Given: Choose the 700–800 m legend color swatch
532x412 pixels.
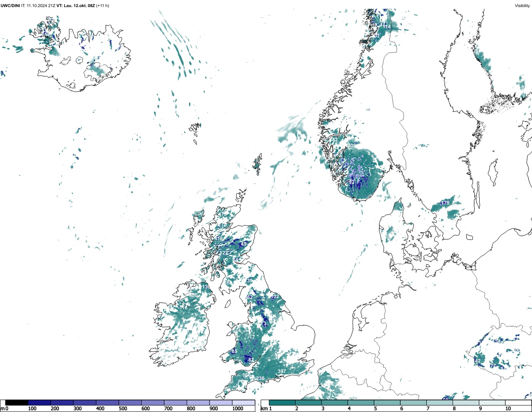Looking at the screenshot, I should (x=175, y=402).
